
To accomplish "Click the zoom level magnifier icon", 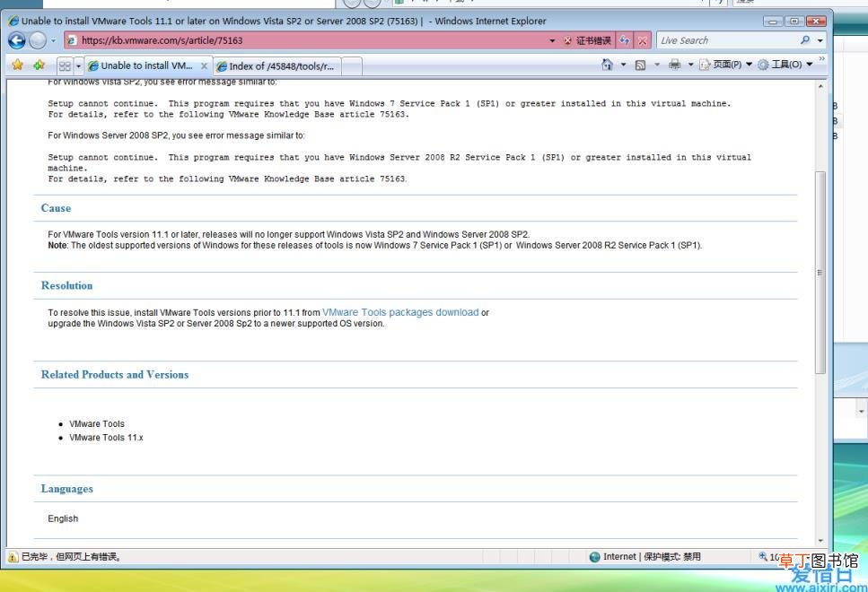I will point(763,557).
